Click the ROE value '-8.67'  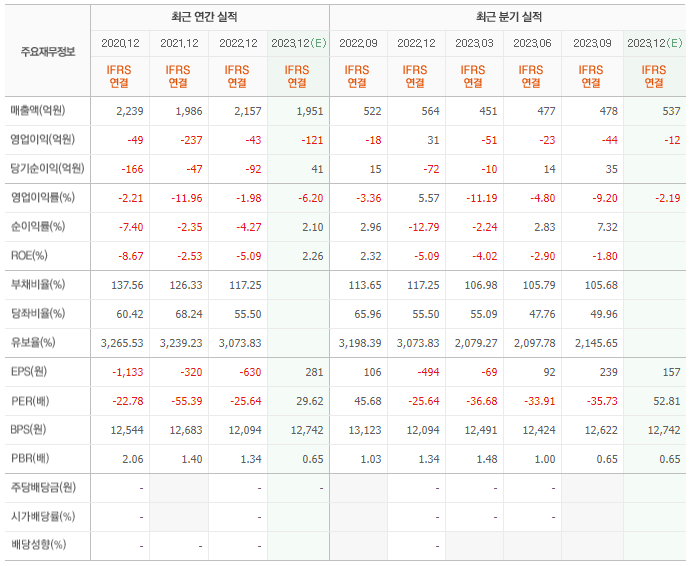click(x=131, y=256)
